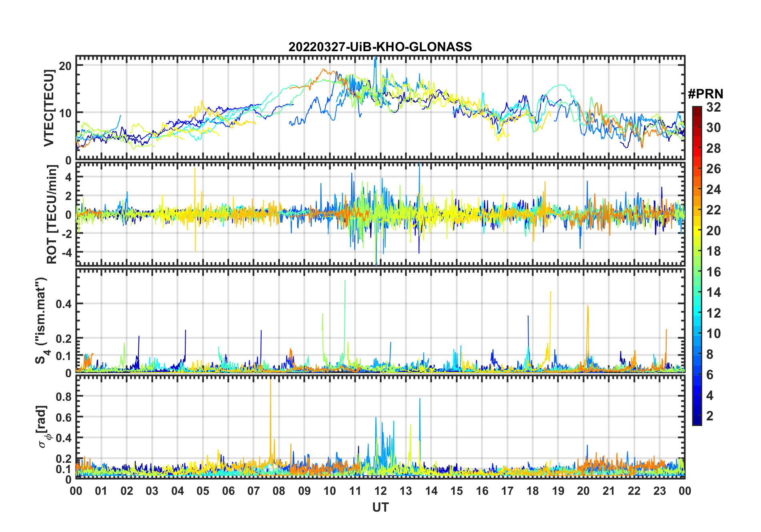Image resolution: width=761 pixels, height=532 pixels.
Task: Click the UT axis tick label 15
Action: [x=457, y=491]
